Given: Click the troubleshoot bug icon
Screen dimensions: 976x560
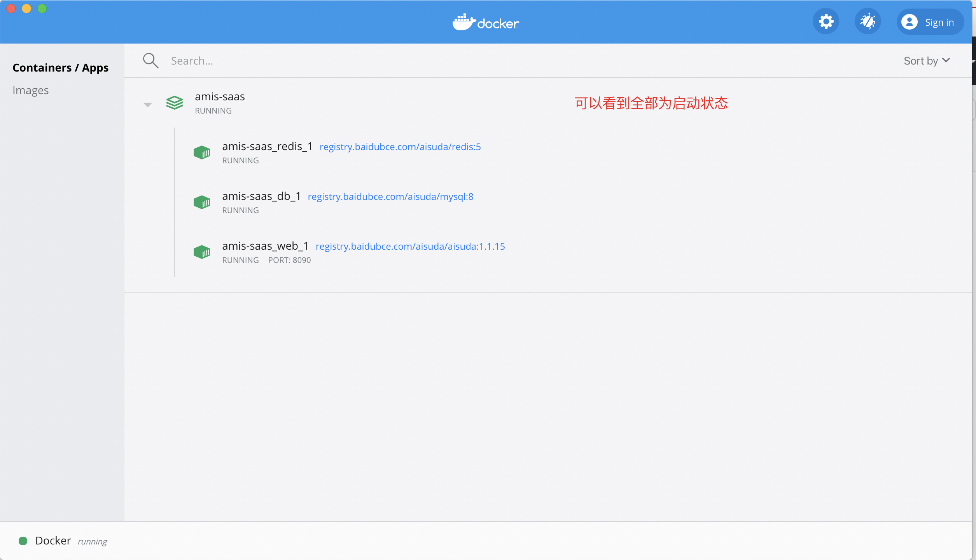Looking at the screenshot, I should (x=868, y=22).
